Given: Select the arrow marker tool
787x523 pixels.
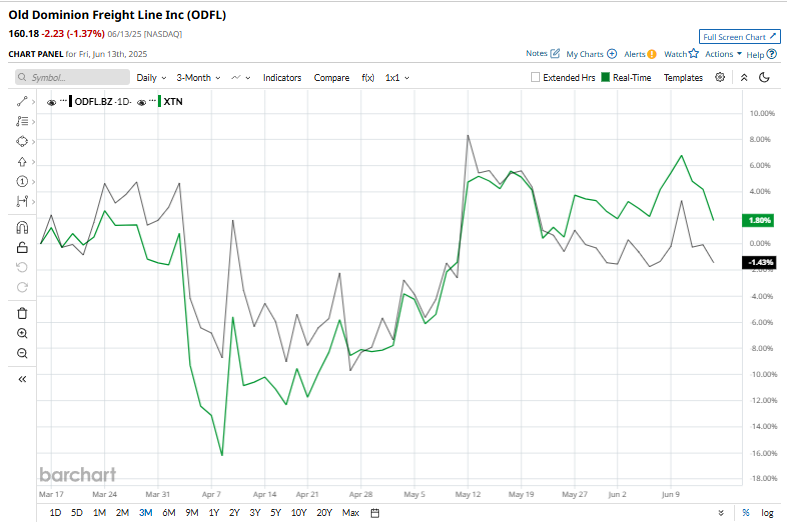Looking at the screenshot, I should (22, 162).
